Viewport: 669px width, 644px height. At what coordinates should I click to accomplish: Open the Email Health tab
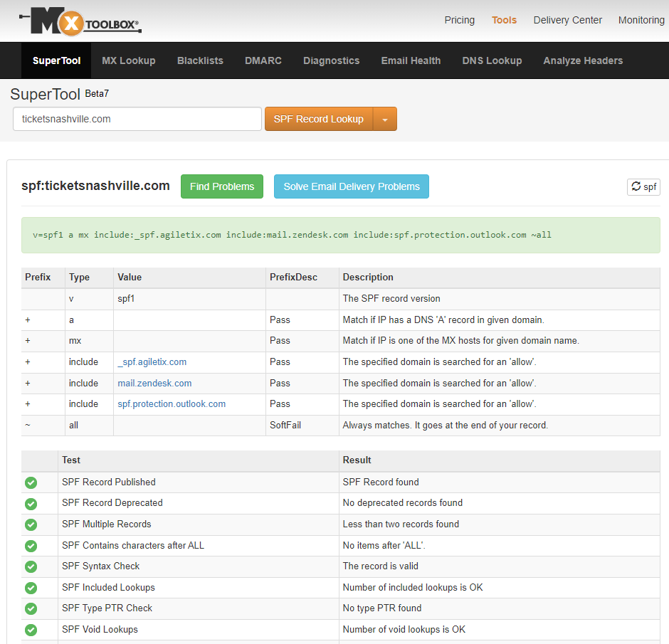(x=411, y=60)
